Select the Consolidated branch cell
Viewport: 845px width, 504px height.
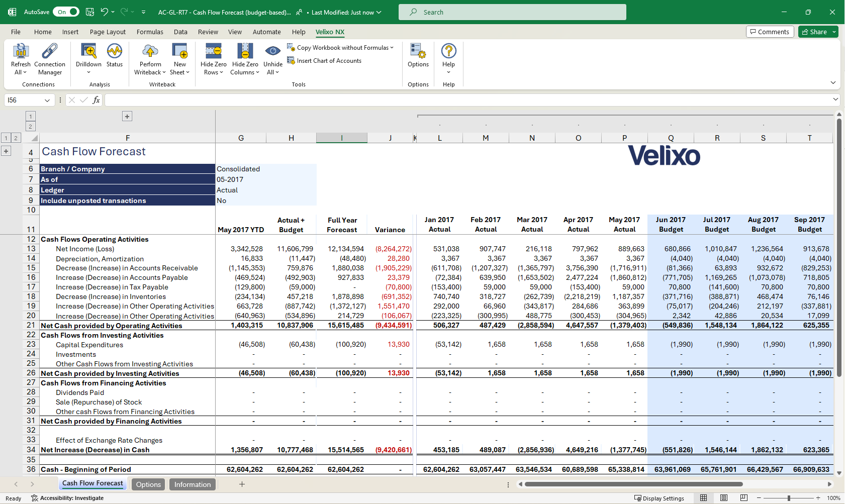pyautogui.click(x=266, y=169)
